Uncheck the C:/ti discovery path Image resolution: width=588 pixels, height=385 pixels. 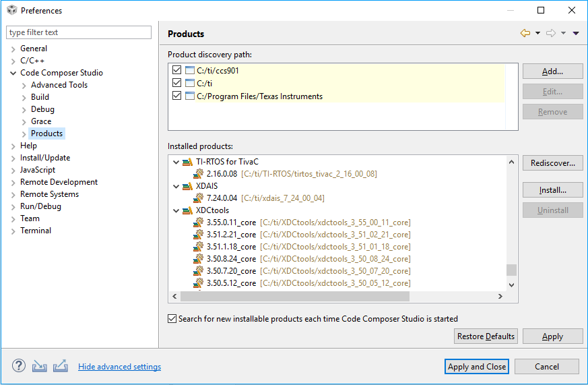coord(176,82)
